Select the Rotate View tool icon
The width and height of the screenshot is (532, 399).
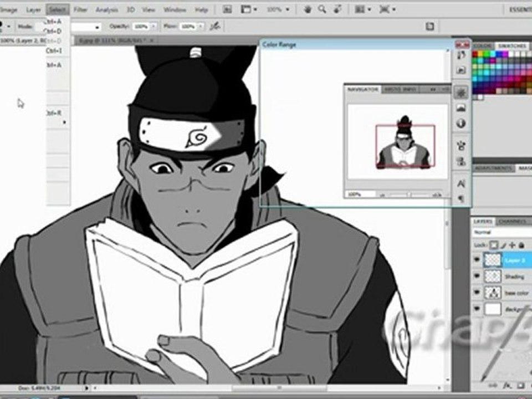coord(337,9)
